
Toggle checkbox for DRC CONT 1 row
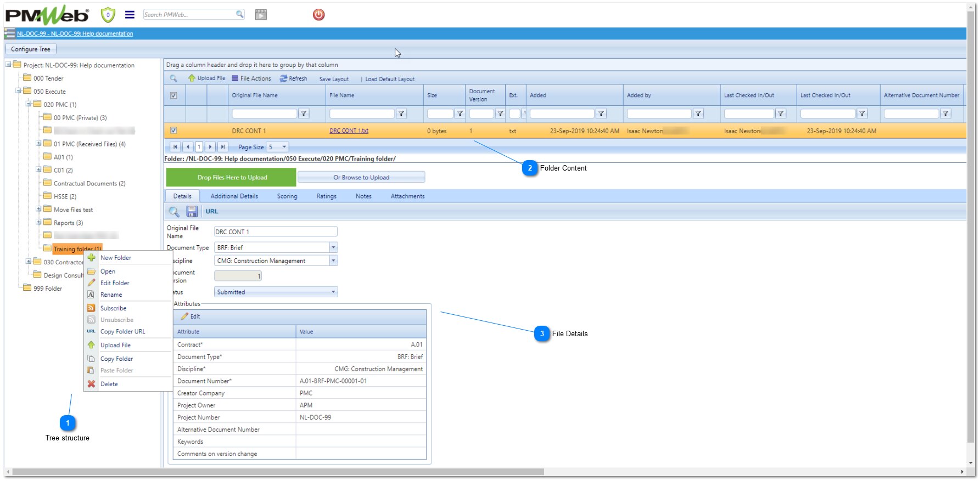[x=173, y=131]
